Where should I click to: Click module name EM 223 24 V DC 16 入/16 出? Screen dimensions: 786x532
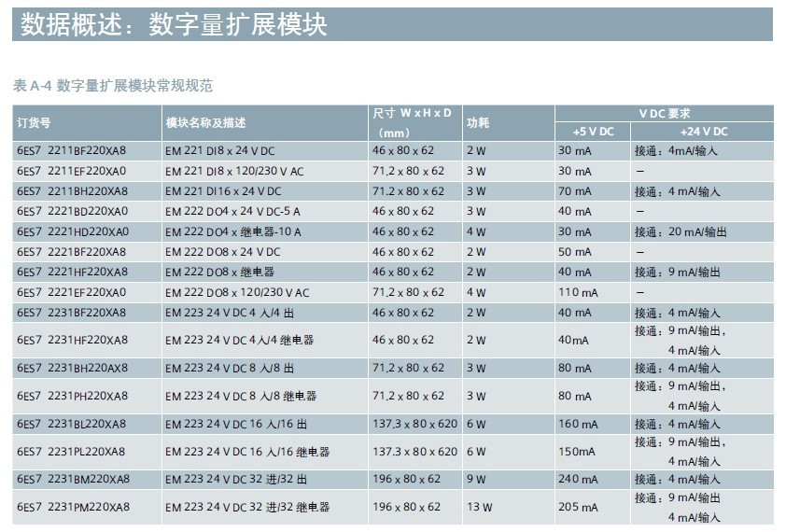(236, 424)
